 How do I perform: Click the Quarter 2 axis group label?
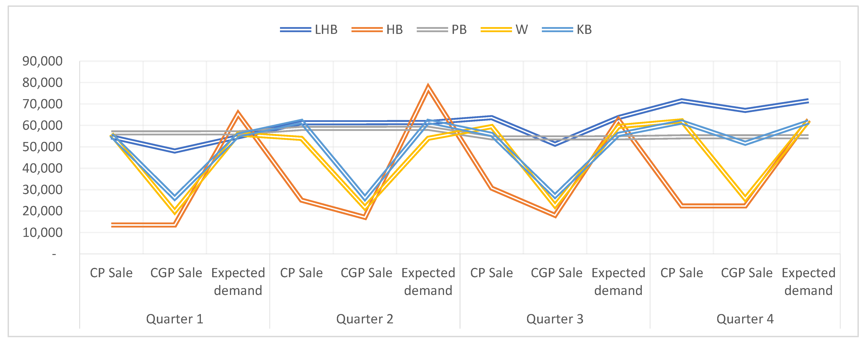coord(365,319)
